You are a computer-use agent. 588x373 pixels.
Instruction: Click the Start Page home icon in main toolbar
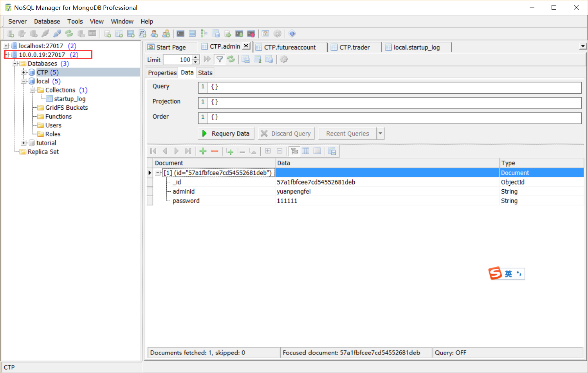[265, 34]
